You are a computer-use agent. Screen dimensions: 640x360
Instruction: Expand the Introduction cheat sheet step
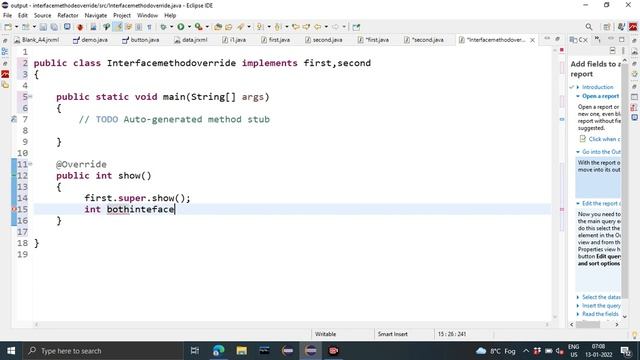tap(578, 87)
